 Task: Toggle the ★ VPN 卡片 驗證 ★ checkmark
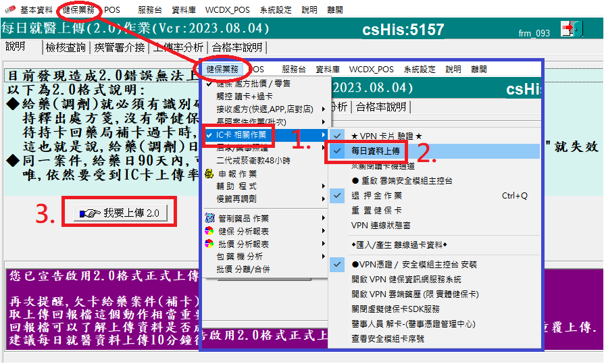[x=338, y=136]
